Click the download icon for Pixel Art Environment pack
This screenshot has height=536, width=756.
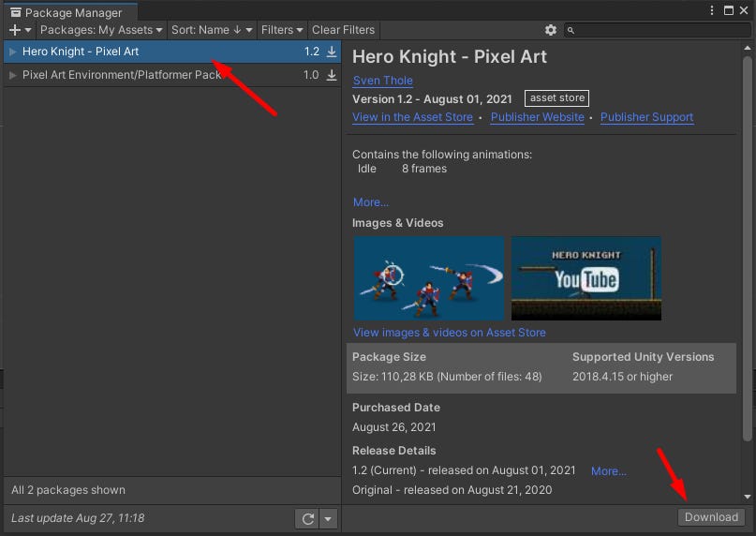pyautogui.click(x=332, y=75)
